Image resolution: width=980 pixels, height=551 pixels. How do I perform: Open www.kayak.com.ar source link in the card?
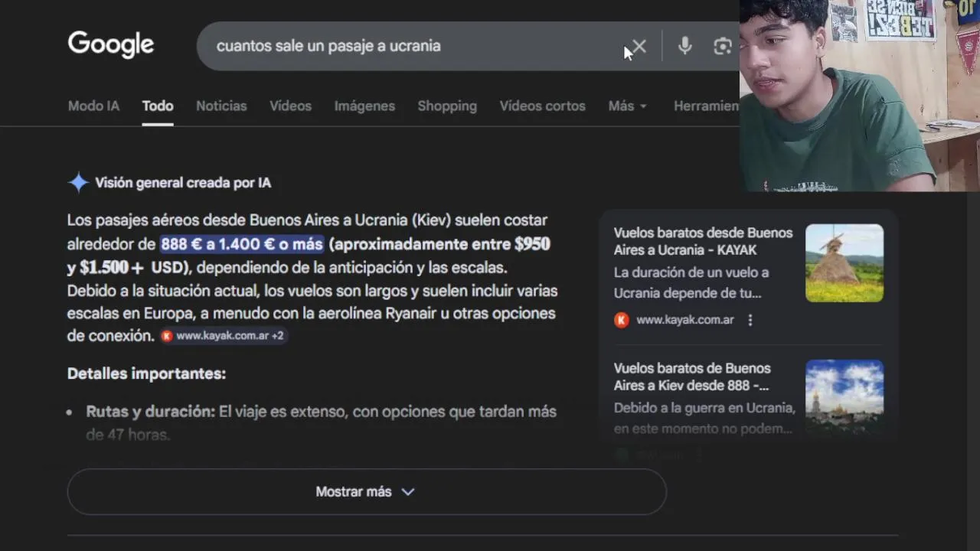[x=684, y=320]
